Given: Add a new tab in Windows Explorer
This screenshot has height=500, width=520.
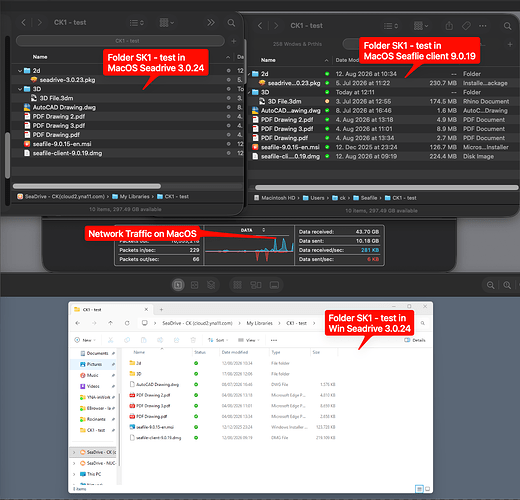Looking at the screenshot, I should [x=161, y=309].
